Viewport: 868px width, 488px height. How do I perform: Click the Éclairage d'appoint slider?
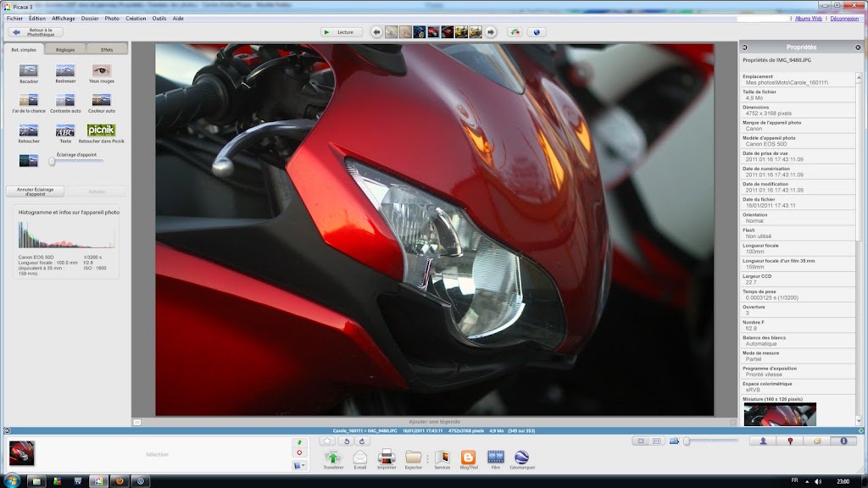[77, 162]
